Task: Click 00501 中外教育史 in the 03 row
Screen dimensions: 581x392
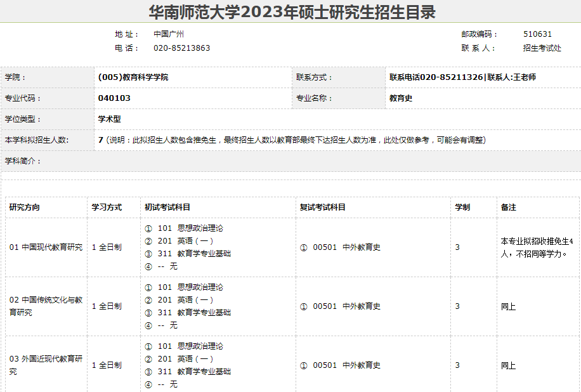Action: 346,365
